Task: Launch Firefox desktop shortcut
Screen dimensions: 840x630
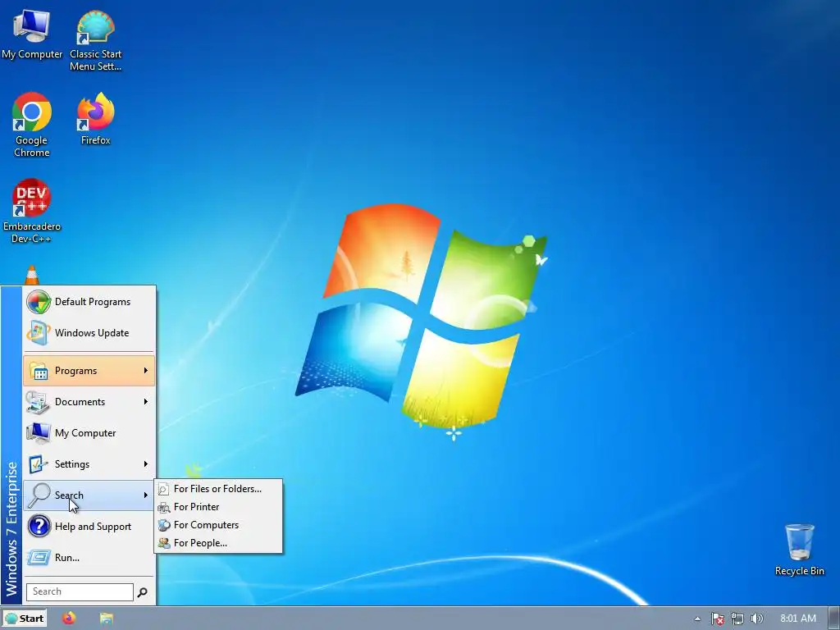Action: (95, 118)
